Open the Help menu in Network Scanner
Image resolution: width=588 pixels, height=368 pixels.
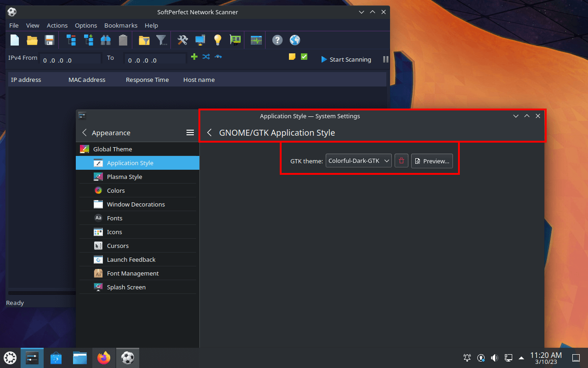coord(151,25)
